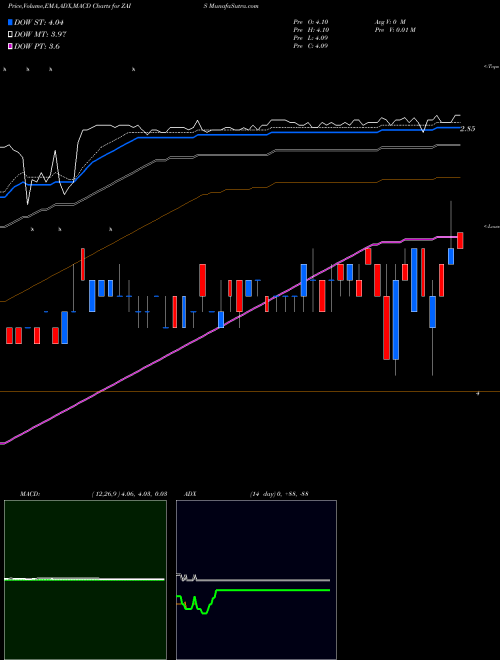Select the 'DOW MT: 3.97' legend text
The height and width of the screenshot is (660, 500).
pyautogui.click(x=40, y=35)
